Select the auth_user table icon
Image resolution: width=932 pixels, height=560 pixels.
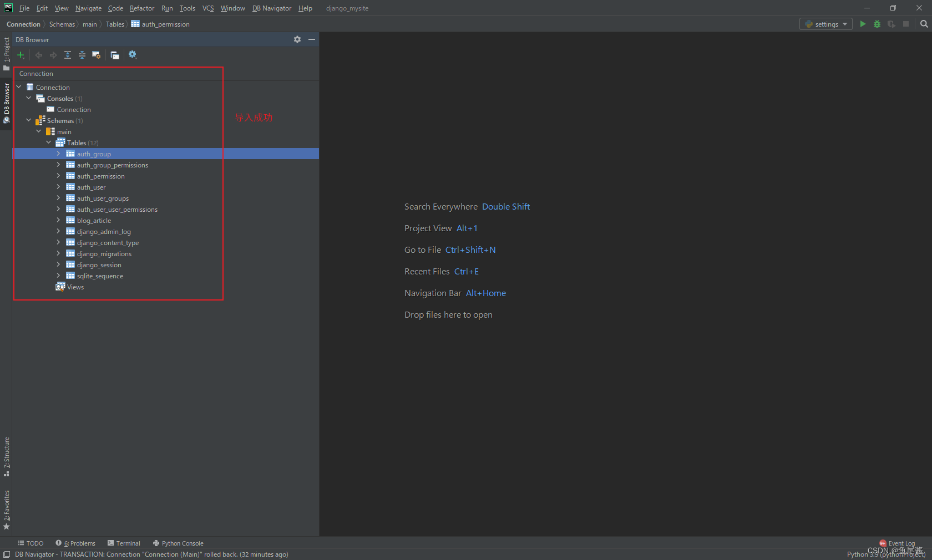point(70,187)
